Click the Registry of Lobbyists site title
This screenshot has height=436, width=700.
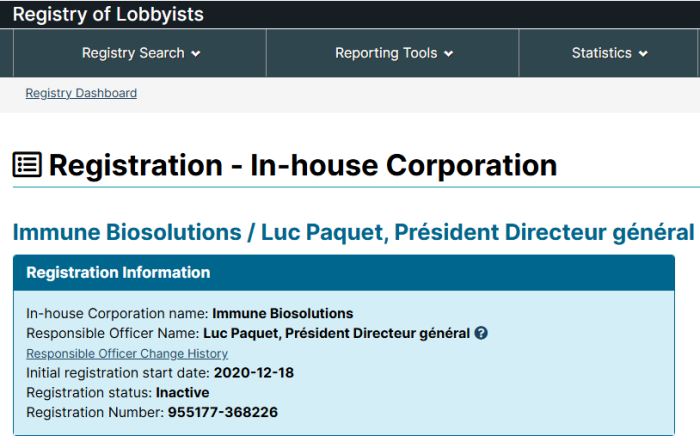(108, 14)
